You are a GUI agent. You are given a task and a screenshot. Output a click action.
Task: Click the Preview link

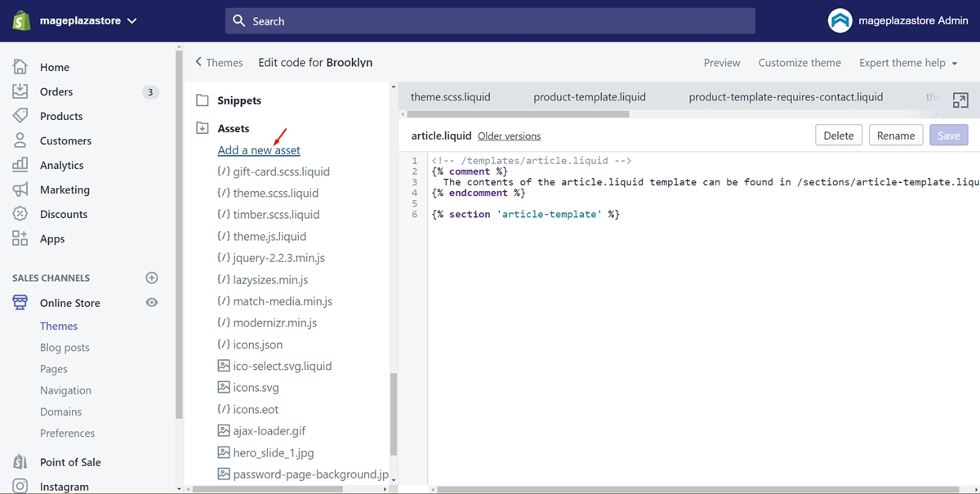722,63
